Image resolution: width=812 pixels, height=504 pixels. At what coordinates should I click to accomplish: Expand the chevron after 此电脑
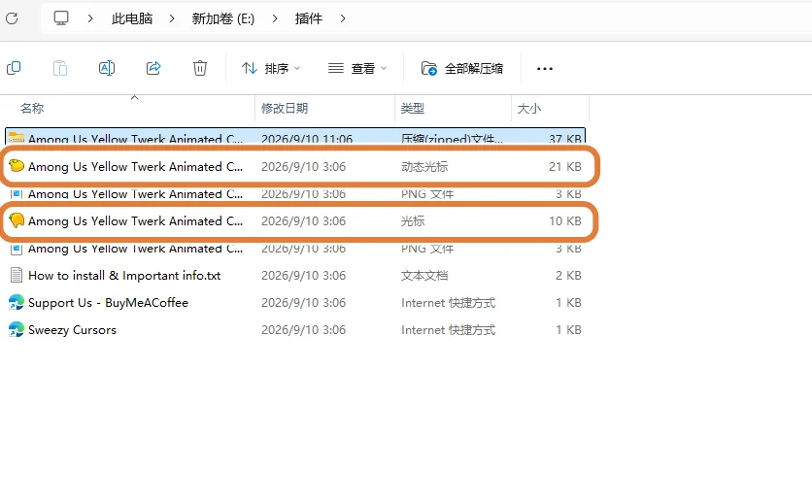(172, 18)
